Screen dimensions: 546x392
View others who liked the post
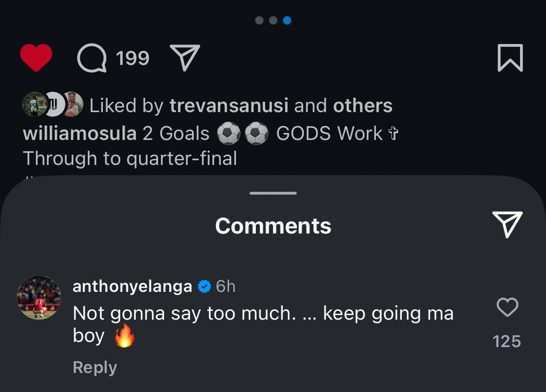(x=363, y=106)
